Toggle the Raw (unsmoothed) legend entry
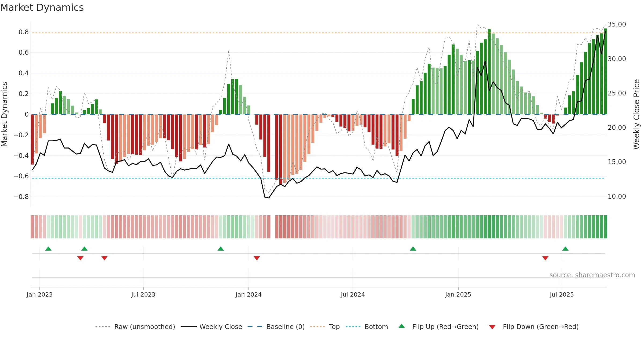Viewport: 644px width, 362px height. coord(135,327)
